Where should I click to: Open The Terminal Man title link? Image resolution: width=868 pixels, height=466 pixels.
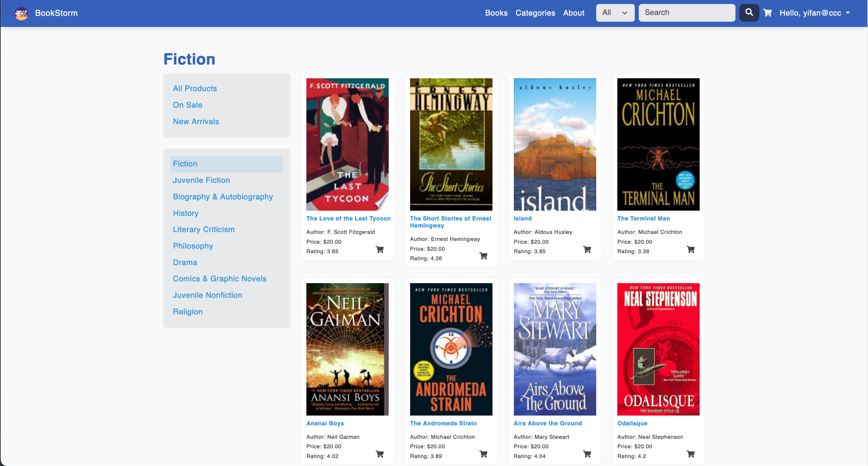click(x=643, y=219)
